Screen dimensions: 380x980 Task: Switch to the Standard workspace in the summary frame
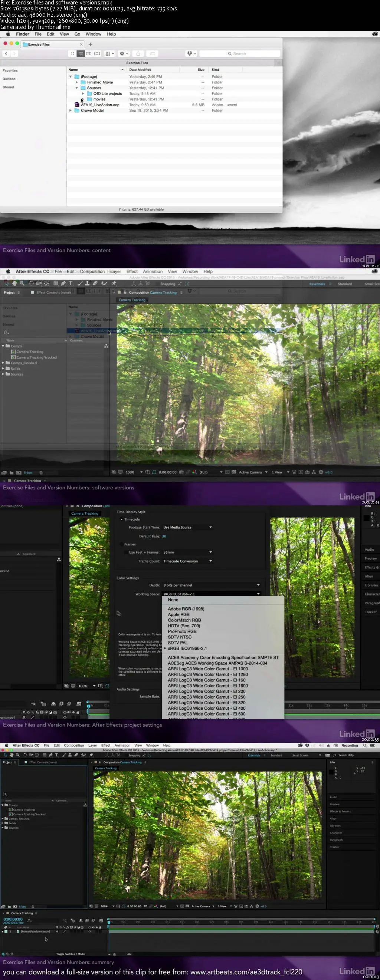pyautogui.click(x=276, y=755)
